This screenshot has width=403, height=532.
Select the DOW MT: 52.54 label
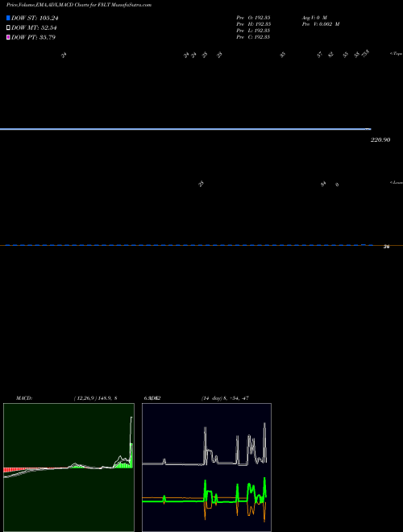(x=34, y=28)
